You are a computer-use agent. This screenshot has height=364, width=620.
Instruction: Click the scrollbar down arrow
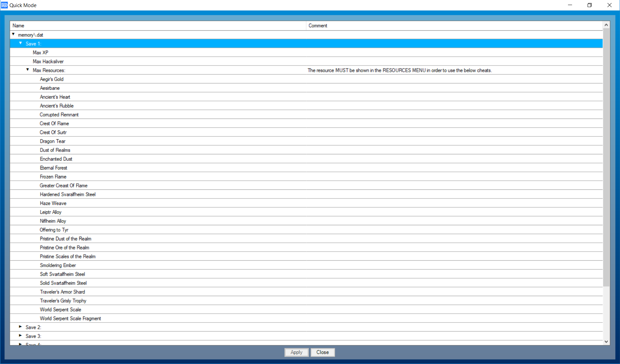click(x=606, y=342)
